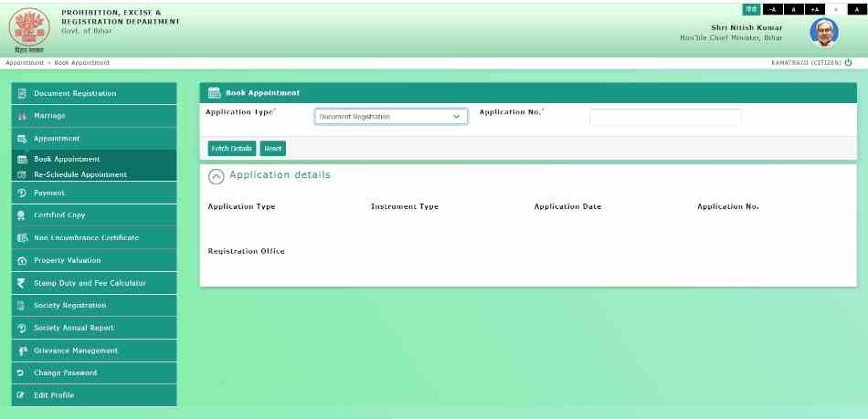Screen dimensions: 868x419
Task: Click the Application Date column label
Action: coord(567,206)
